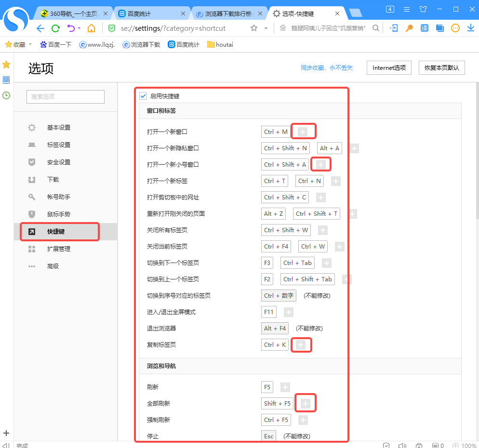Image resolution: width=479 pixels, height=448 pixels.
Task: Open the skin shirt icon
Action: (423, 9)
